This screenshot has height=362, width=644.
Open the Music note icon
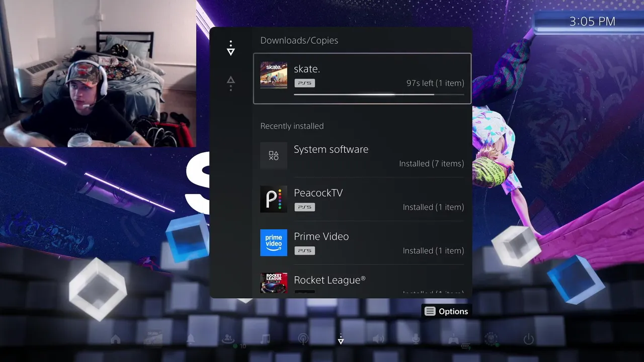coord(266,339)
